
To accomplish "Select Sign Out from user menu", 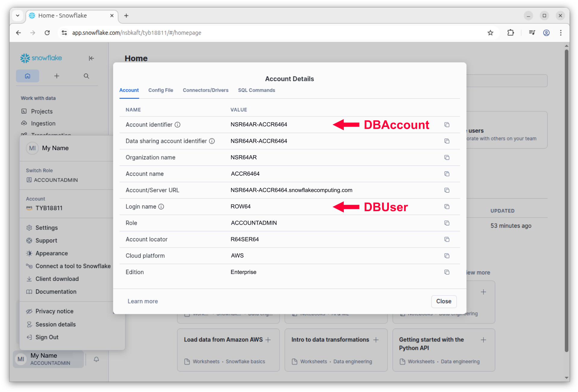I will (47, 337).
